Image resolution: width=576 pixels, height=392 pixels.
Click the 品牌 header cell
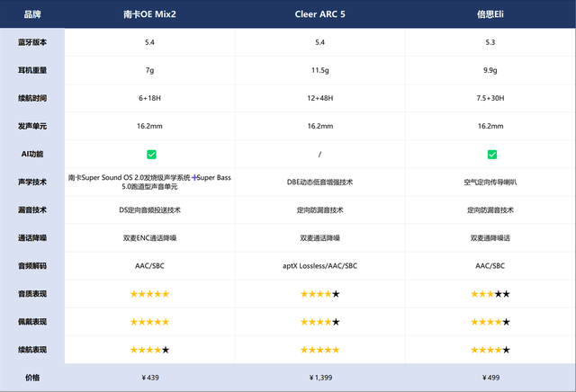[32, 14]
